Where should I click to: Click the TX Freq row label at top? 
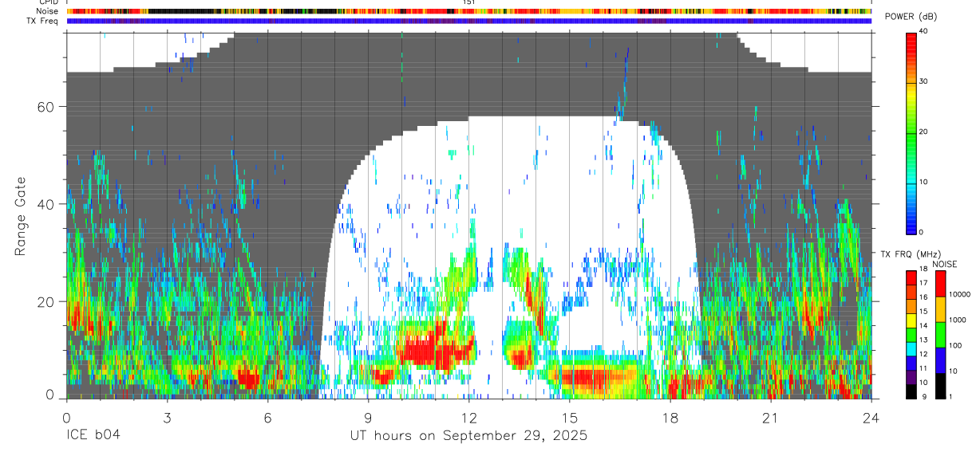click(x=43, y=21)
